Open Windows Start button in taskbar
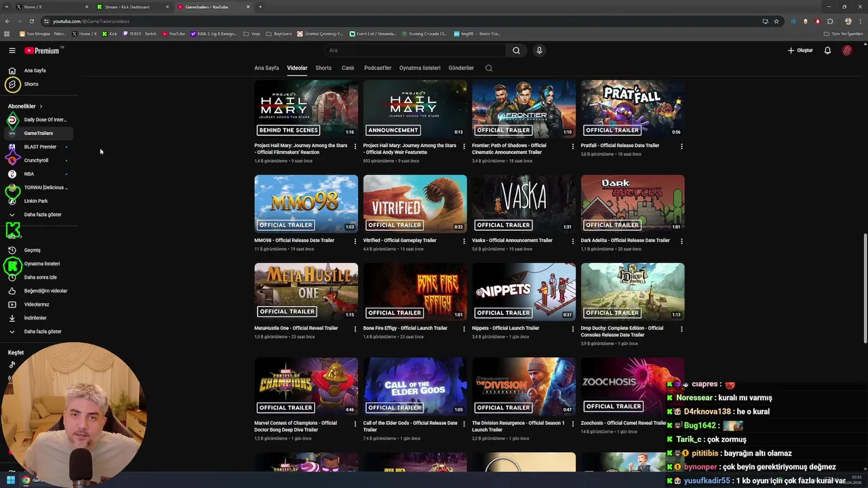 [x=11, y=480]
